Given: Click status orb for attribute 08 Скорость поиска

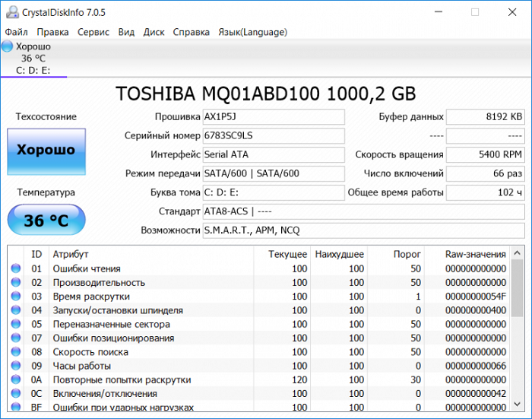Looking at the screenshot, I should click(x=16, y=352).
